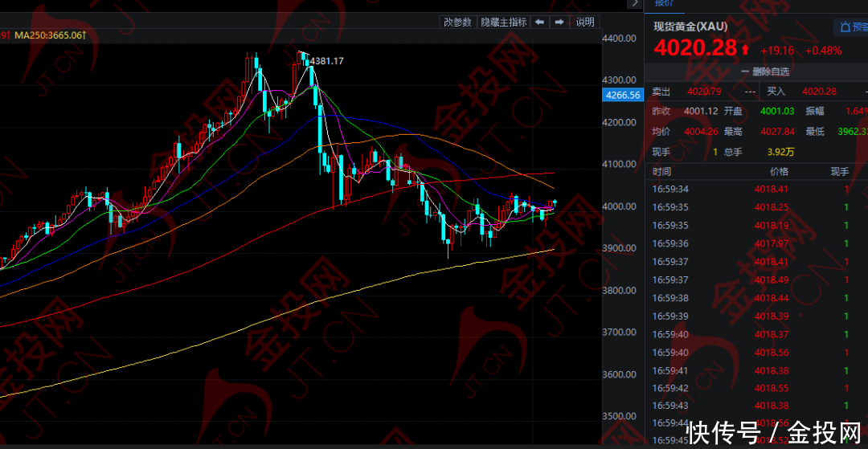Toggle 隐藏主指标 to hide main indicator
This screenshot has width=868, height=449.
click(503, 22)
